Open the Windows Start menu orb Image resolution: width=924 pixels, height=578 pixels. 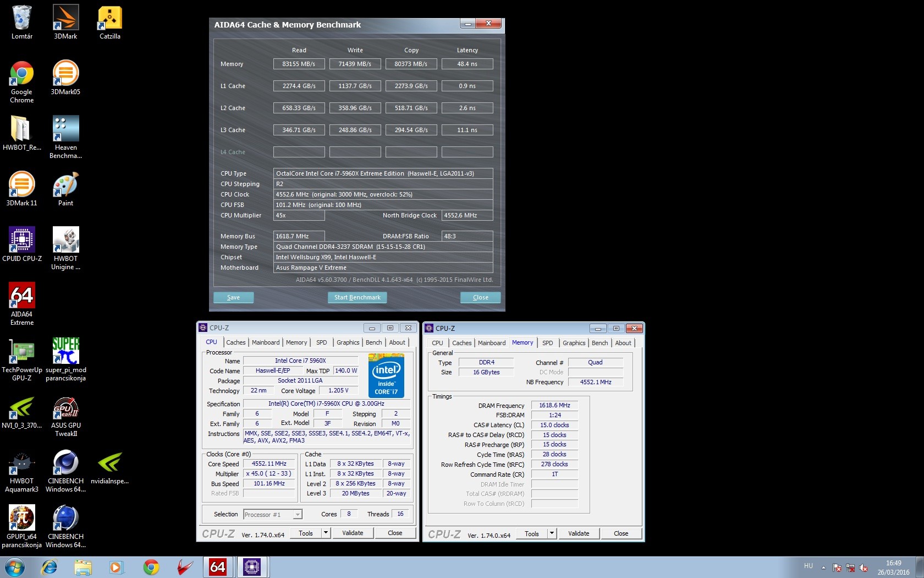coord(14,567)
